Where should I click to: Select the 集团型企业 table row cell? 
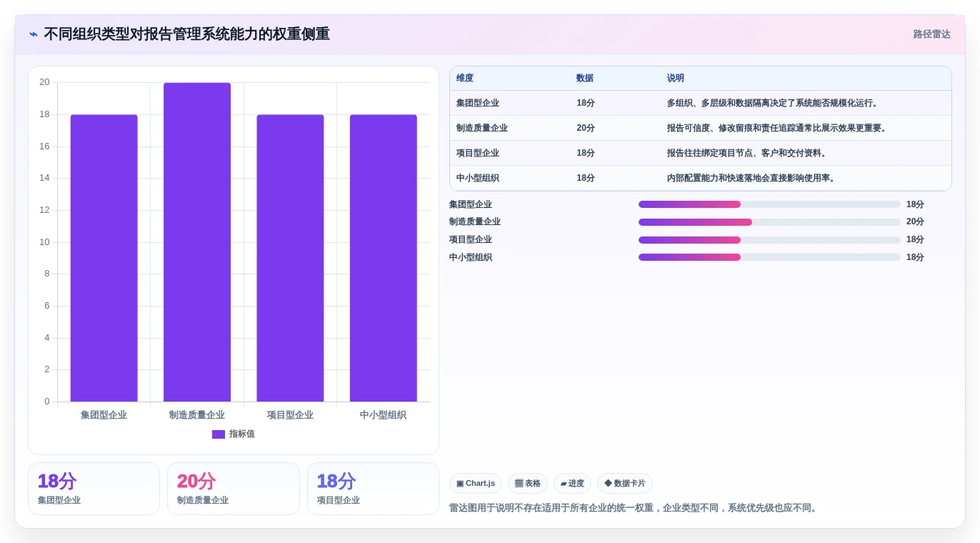coord(478,104)
